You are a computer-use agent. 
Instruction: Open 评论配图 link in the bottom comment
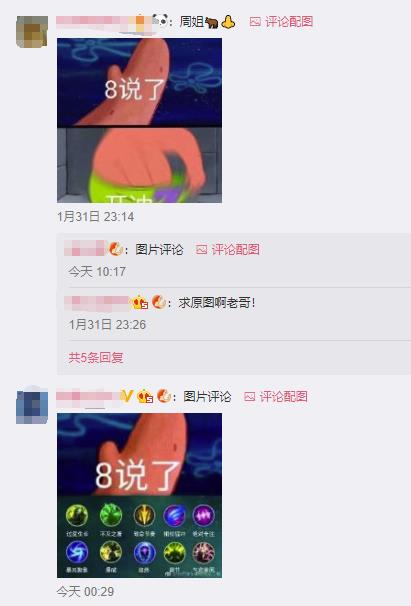coord(283,397)
